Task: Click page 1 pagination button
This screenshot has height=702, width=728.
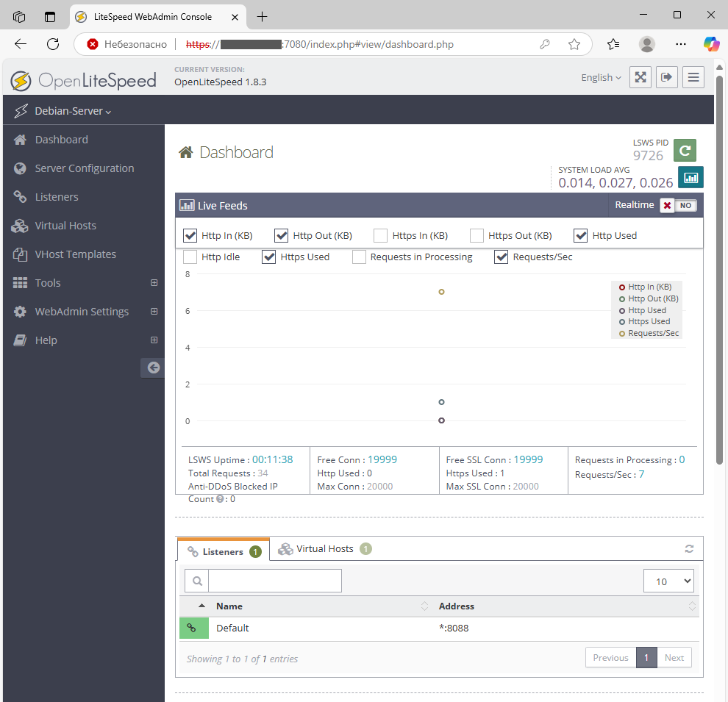Action: coord(646,658)
